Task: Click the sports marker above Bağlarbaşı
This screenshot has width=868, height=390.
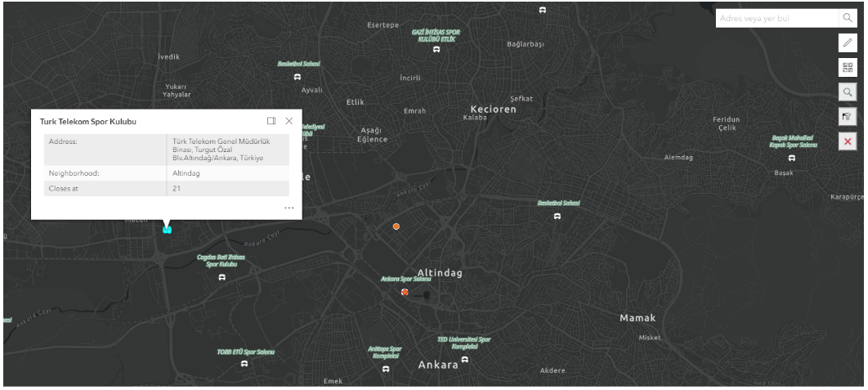Action: coord(543,10)
